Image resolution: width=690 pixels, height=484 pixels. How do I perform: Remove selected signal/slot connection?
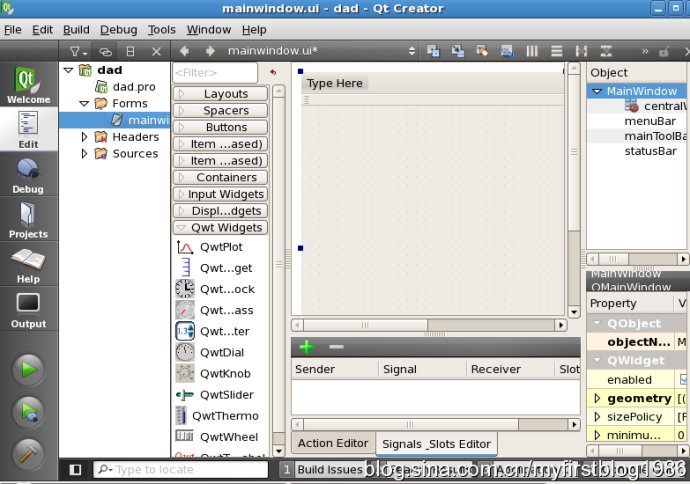336,347
